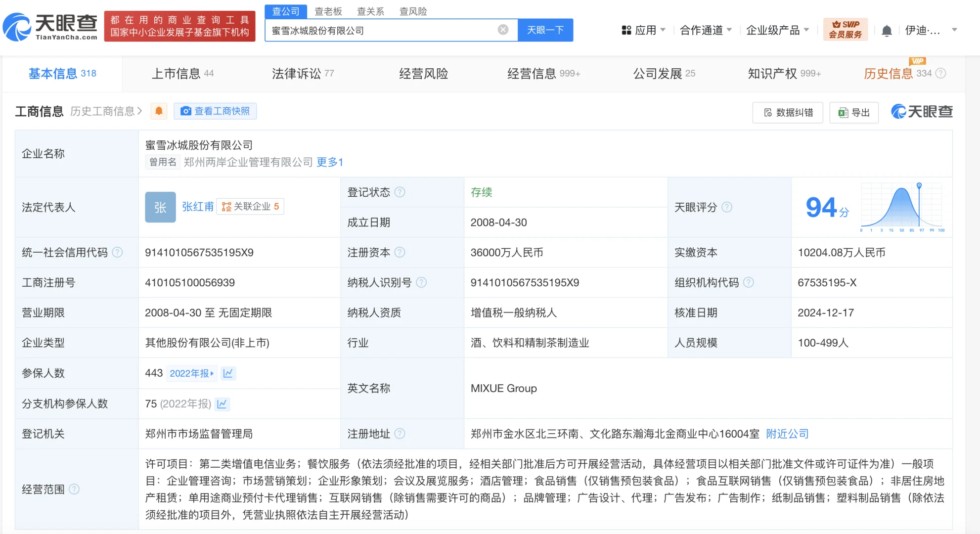The width and height of the screenshot is (980, 534).
Task: Click the TianYanCha logo in the header
Action: [x=50, y=26]
